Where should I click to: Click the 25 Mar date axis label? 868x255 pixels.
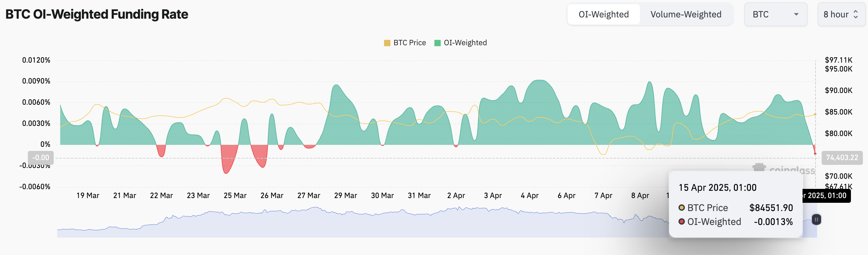coord(235,196)
